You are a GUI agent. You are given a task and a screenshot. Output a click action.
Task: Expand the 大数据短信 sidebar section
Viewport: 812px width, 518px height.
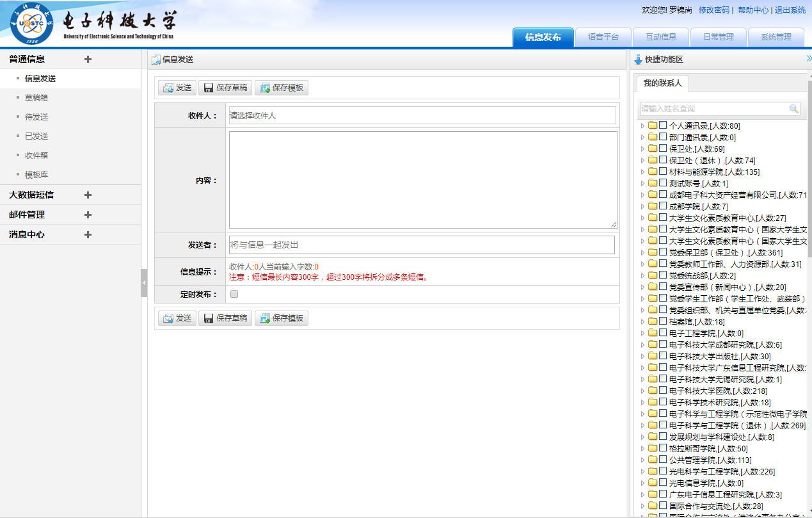pos(88,195)
